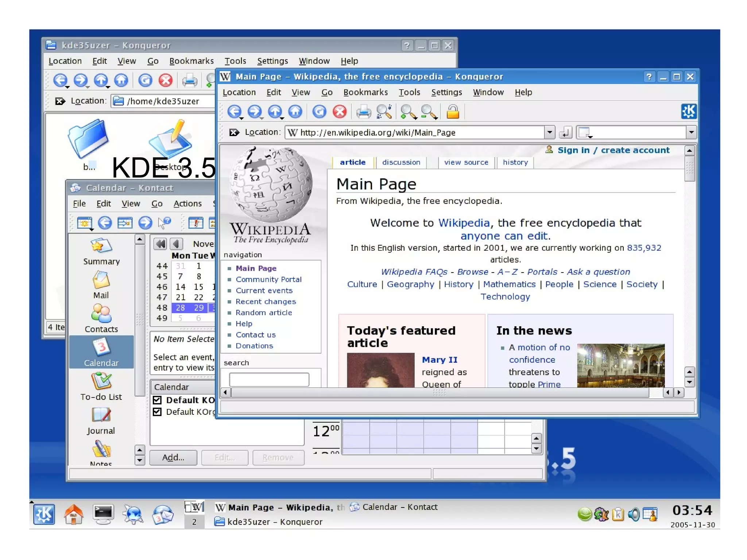Launch terminal Konsole from panel
The width and height of the screenshot is (747, 560).
tap(103, 514)
